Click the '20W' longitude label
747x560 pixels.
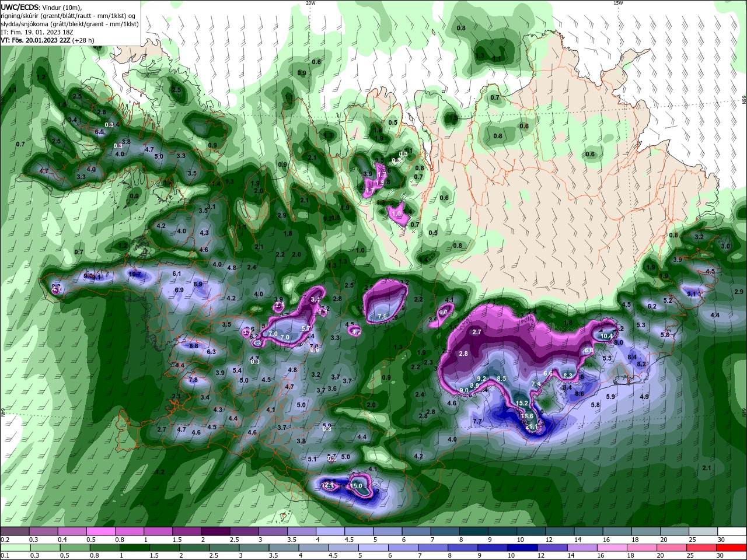tap(310, 3)
